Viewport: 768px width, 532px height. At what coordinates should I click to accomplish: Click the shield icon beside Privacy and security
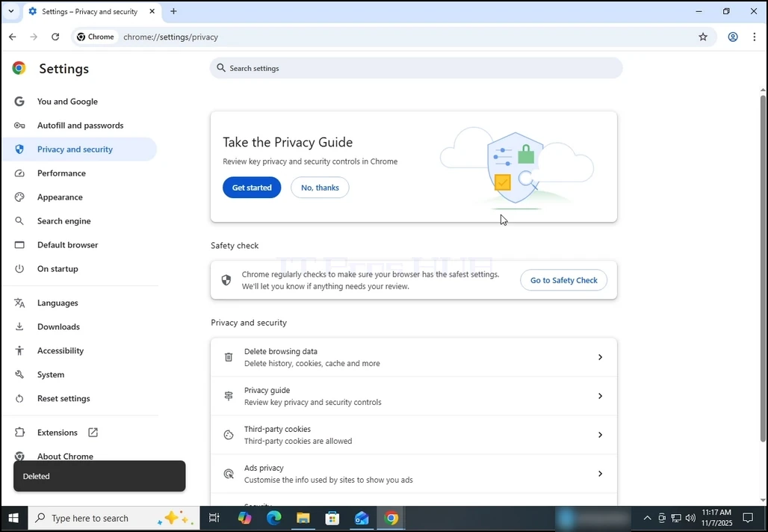(x=19, y=149)
